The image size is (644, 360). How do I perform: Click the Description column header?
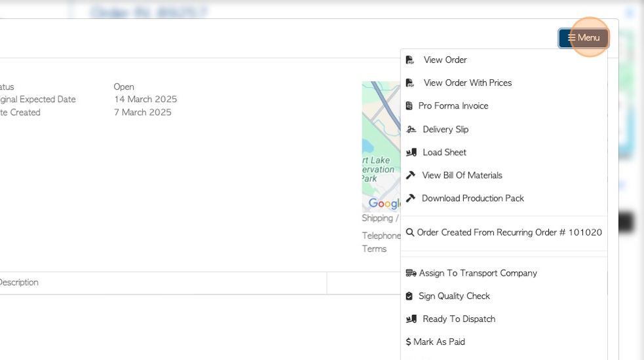(18, 283)
